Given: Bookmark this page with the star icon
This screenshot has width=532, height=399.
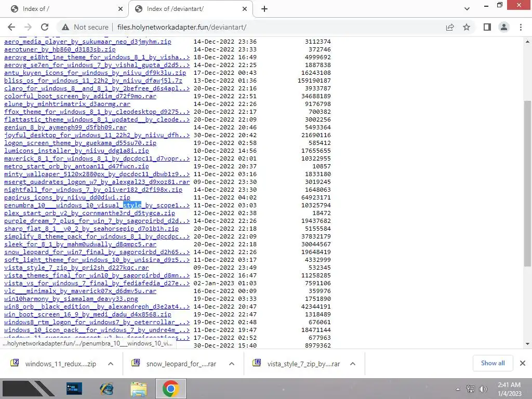Looking at the screenshot, I should click(x=467, y=27).
